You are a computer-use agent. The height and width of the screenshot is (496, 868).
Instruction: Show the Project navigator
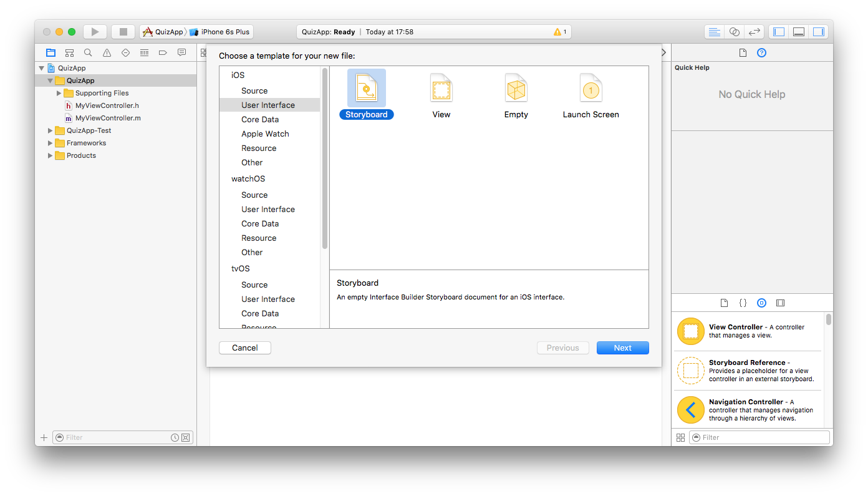51,53
